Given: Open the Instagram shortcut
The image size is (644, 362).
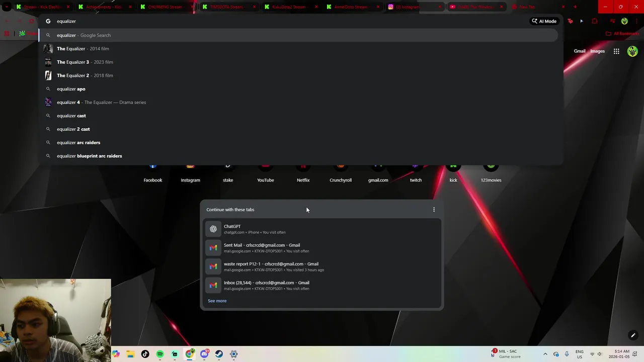Looking at the screenshot, I should (x=190, y=173).
